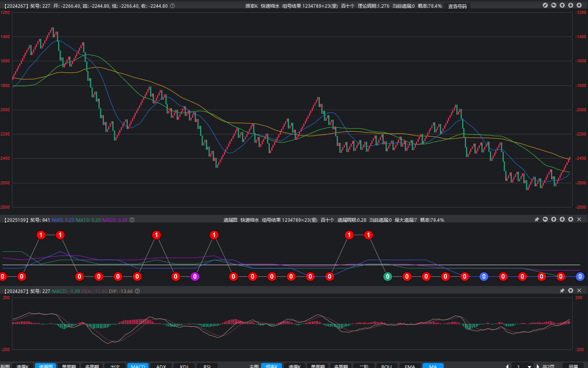
Task: Click the undo arrow icon in main chart header
Action: 553,5
